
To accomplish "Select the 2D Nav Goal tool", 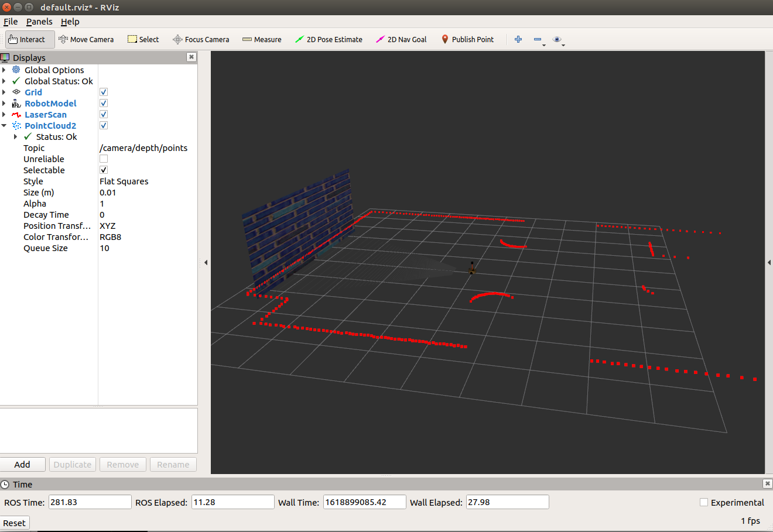I will [x=401, y=39].
